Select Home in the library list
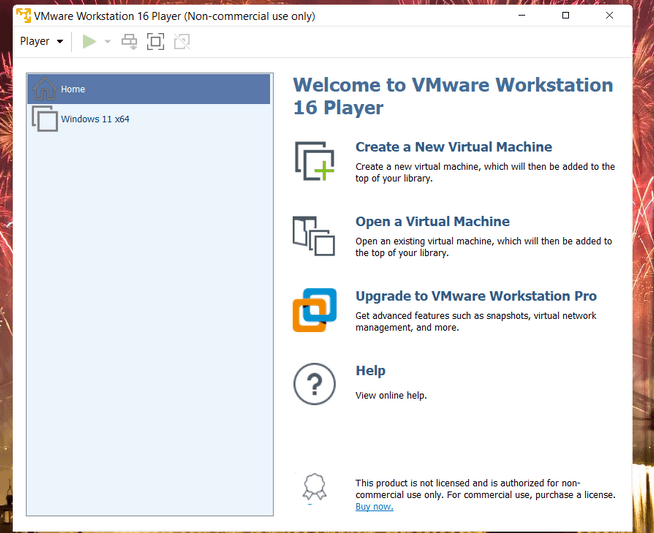654x533 pixels. [149, 89]
